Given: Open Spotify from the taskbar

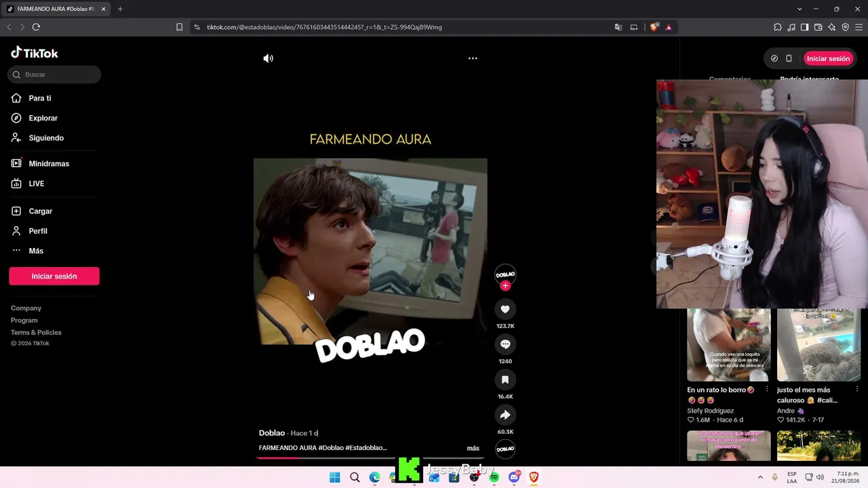Looking at the screenshot, I should (x=494, y=477).
